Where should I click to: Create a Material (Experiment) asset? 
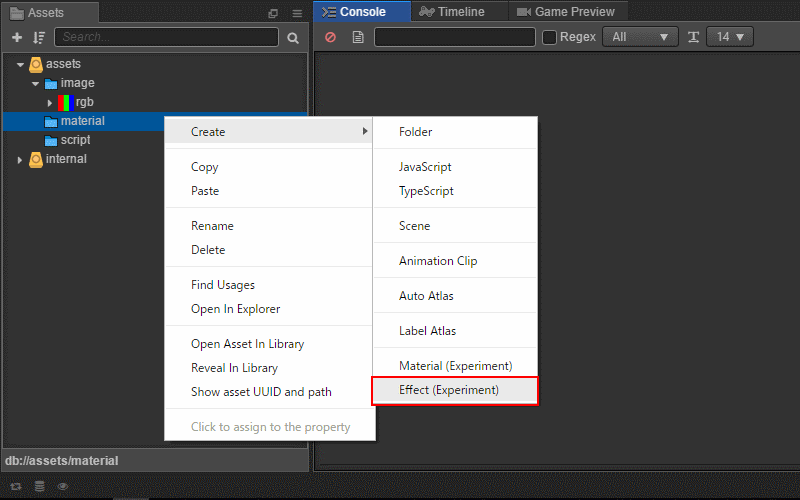[456, 366]
